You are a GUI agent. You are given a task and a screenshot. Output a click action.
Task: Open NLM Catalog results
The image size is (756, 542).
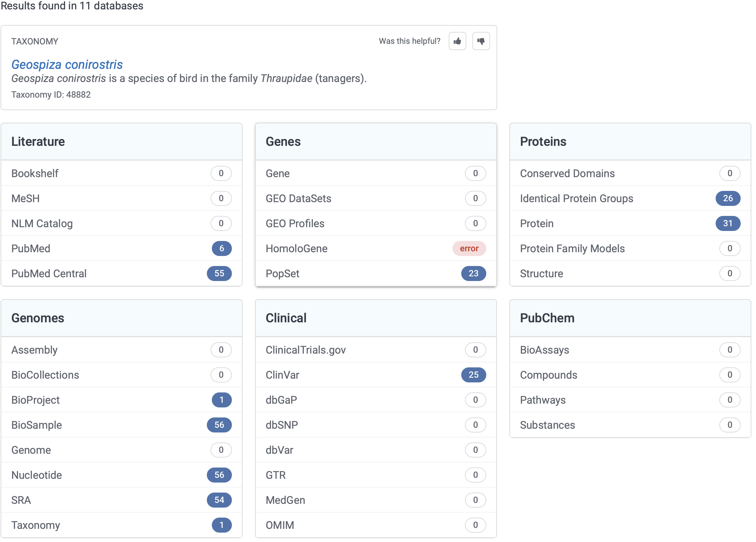[x=121, y=223]
